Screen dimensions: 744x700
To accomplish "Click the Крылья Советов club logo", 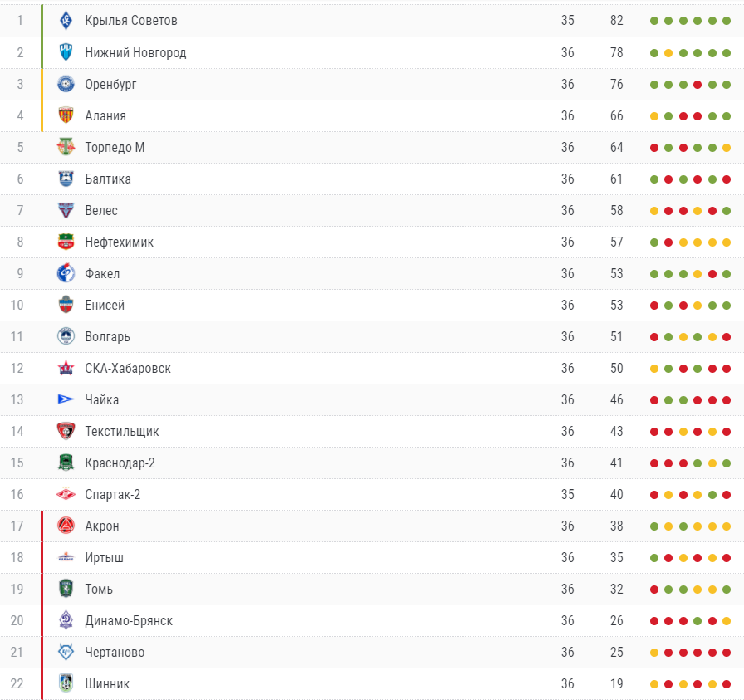I will click(x=66, y=21).
